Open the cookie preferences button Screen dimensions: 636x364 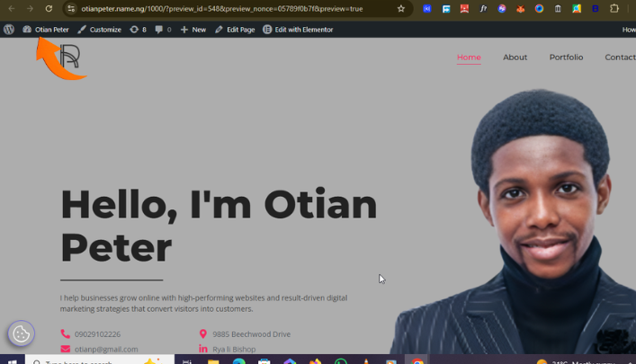[x=22, y=334]
